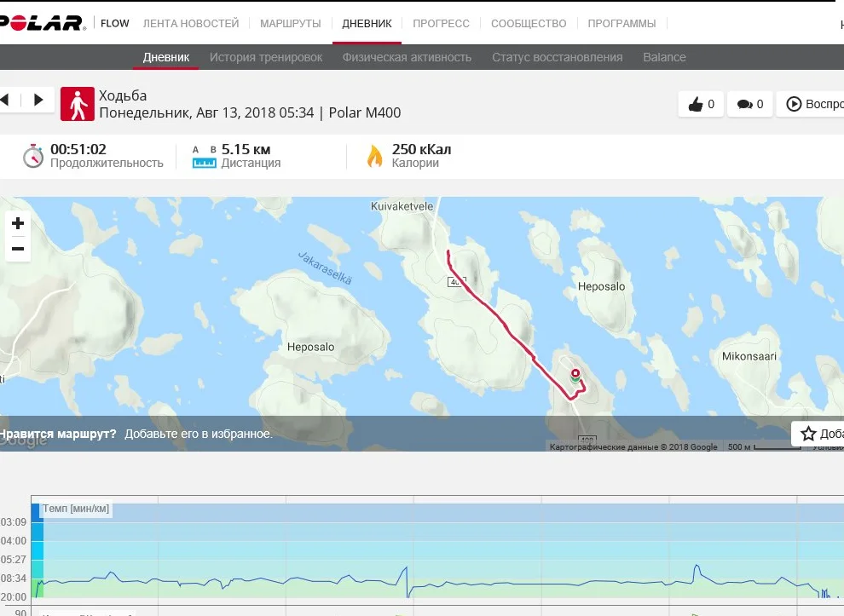844x616 pixels.
Task: Open the Balance tab
Action: 664,57
